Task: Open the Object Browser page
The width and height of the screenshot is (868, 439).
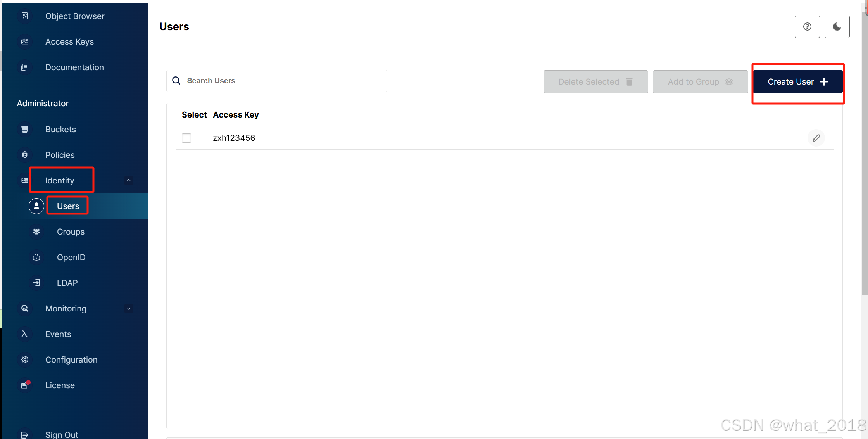Action: [74, 16]
